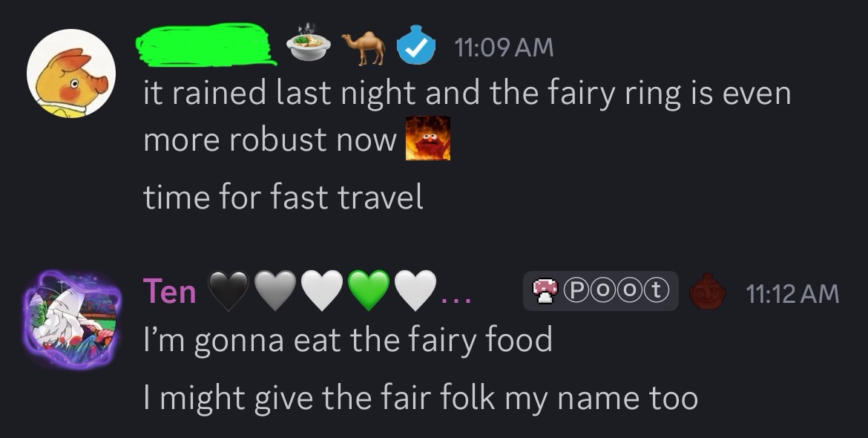
Task: Click the grey heart in Ten's name
Action: click(x=275, y=291)
